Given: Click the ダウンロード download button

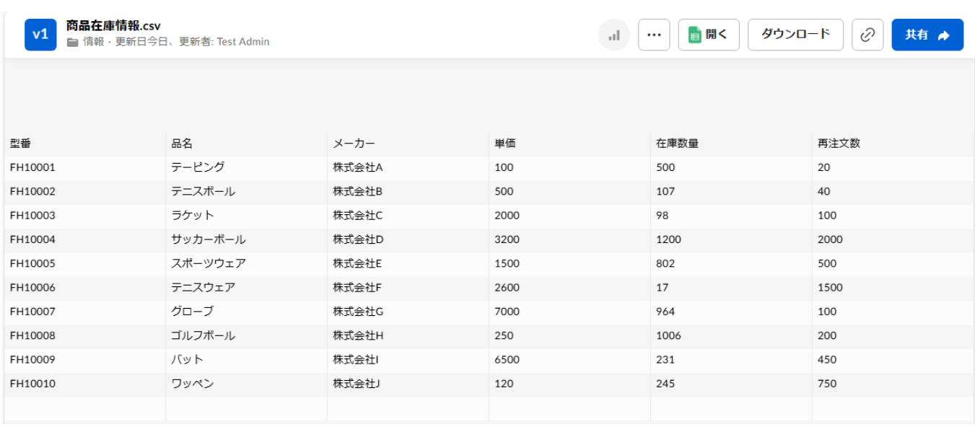Looking at the screenshot, I should pos(795,35).
